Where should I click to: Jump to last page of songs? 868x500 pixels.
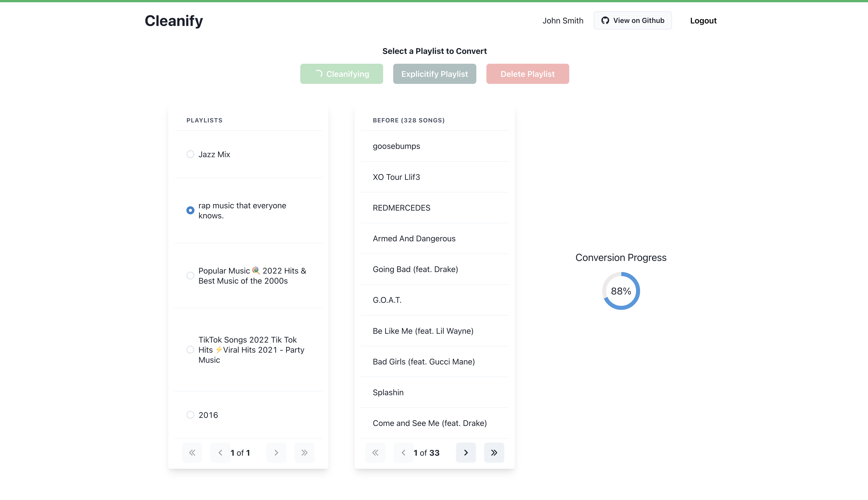pyautogui.click(x=494, y=453)
